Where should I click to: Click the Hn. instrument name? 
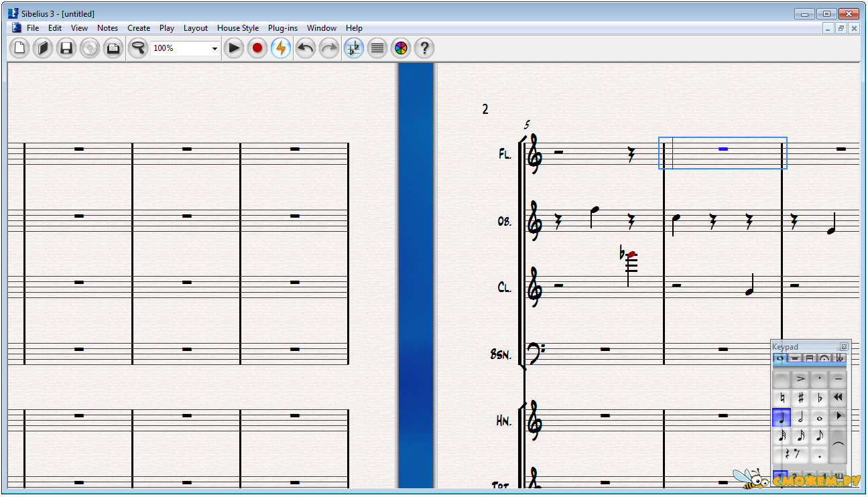504,421
